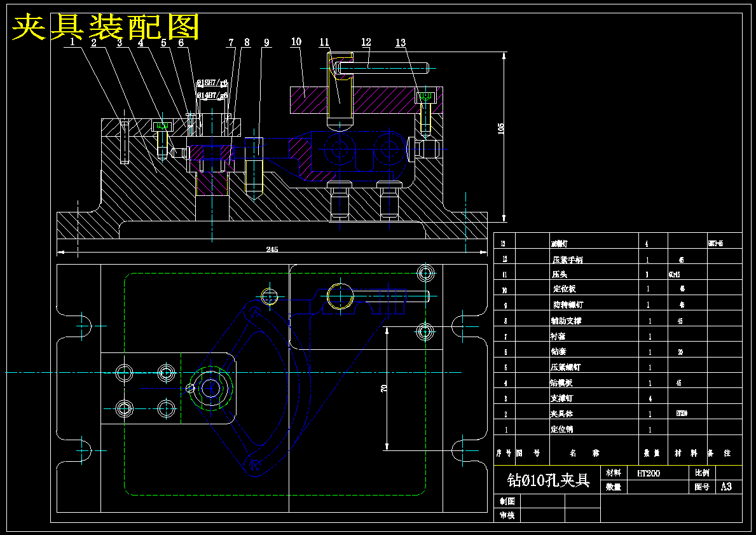
Task: Select part callout 4 above the section view
Action: pos(141,43)
